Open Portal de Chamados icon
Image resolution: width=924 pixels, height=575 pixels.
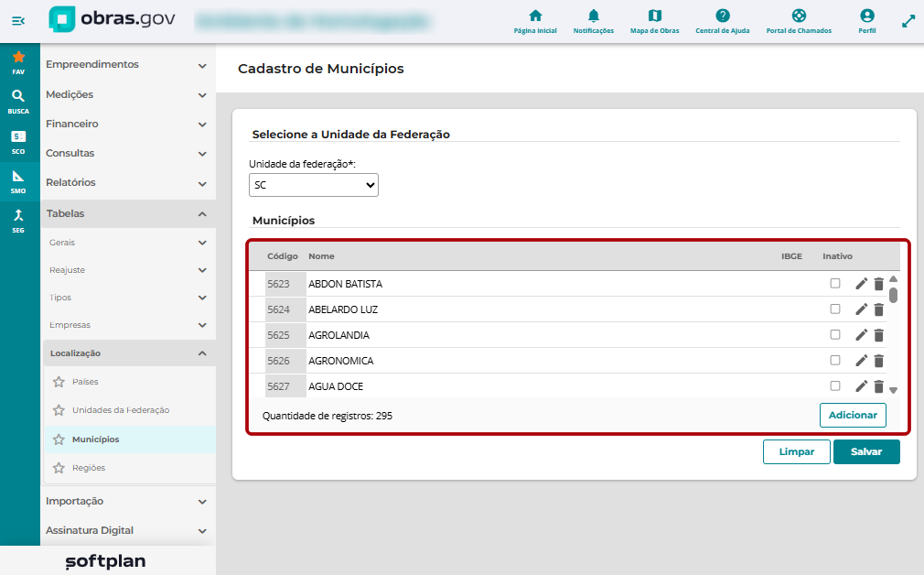point(799,21)
